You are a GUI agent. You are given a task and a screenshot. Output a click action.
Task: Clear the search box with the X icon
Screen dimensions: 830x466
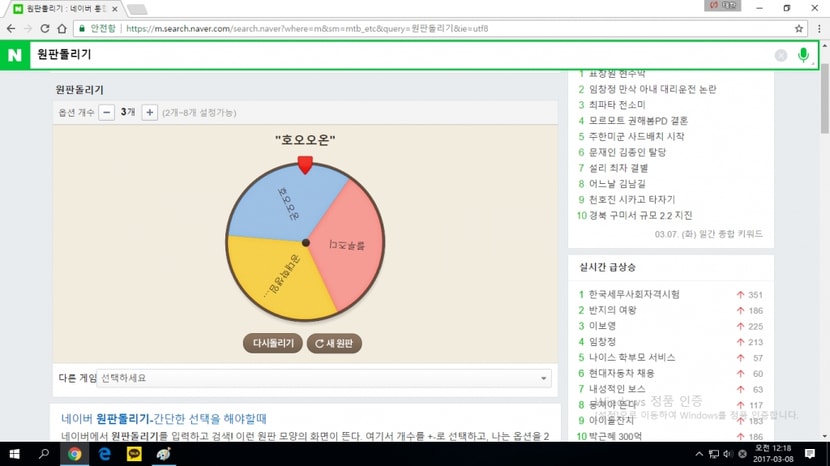(781, 55)
